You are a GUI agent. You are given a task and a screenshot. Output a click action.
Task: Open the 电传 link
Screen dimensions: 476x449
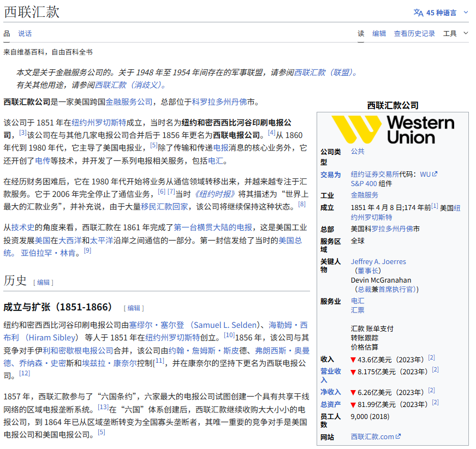(x=43, y=161)
